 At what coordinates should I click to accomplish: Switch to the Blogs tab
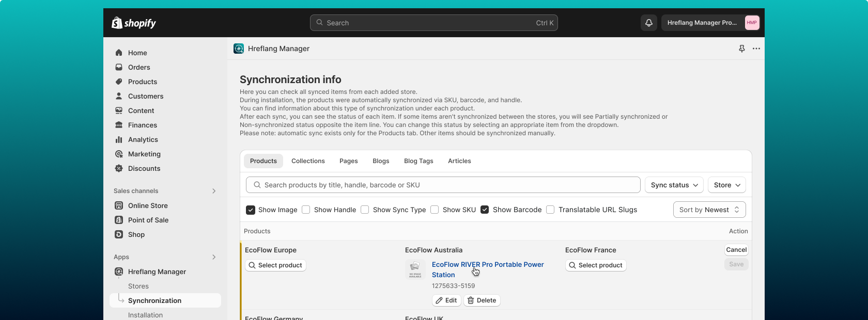click(x=381, y=161)
